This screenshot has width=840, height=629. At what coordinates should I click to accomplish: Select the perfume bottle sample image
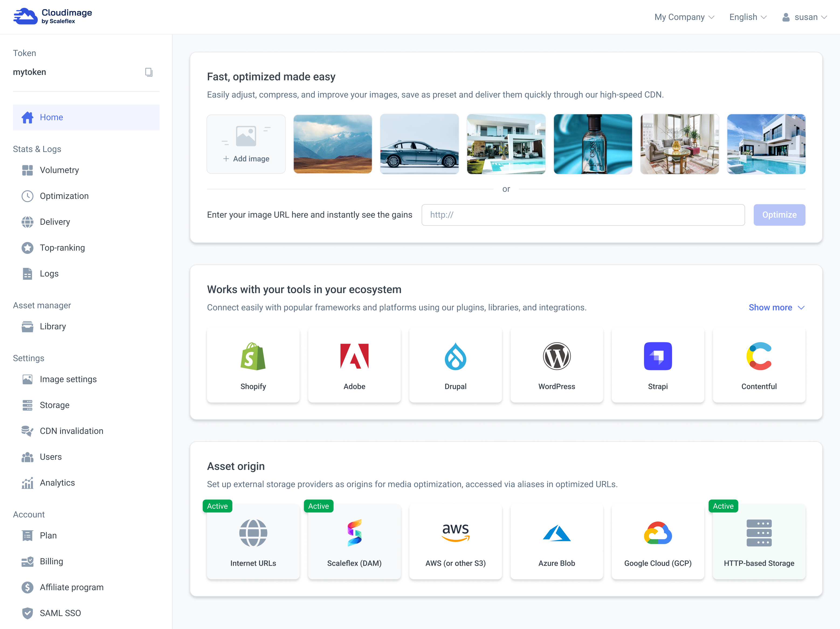(593, 144)
